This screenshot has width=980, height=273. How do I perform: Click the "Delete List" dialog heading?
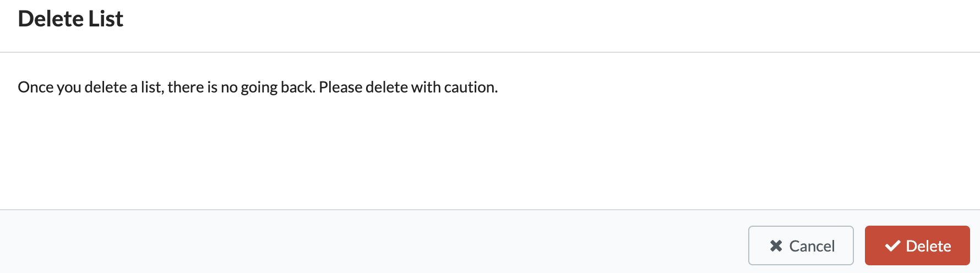(70, 19)
